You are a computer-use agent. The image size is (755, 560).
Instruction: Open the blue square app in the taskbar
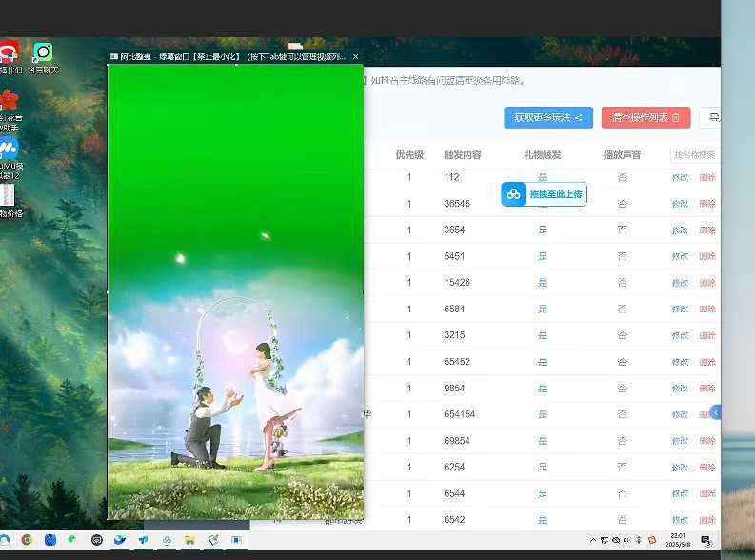(x=50, y=540)
